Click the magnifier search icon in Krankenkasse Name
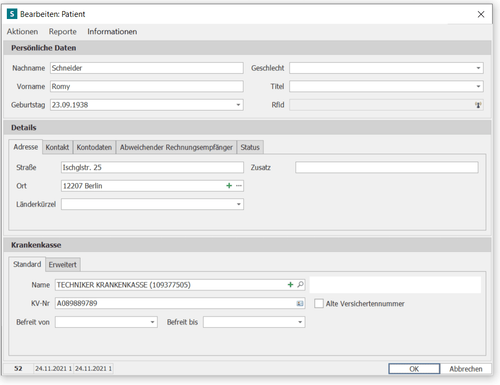500x385 pixels. point(300,285)
